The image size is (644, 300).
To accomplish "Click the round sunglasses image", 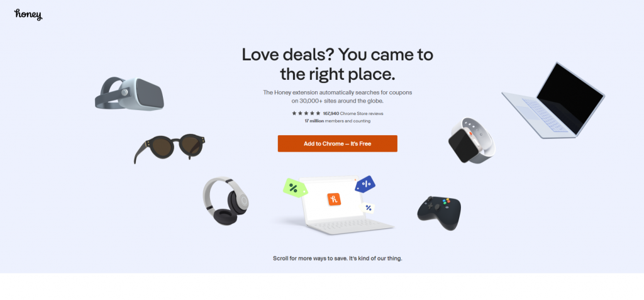I will [x=169, y=148].
